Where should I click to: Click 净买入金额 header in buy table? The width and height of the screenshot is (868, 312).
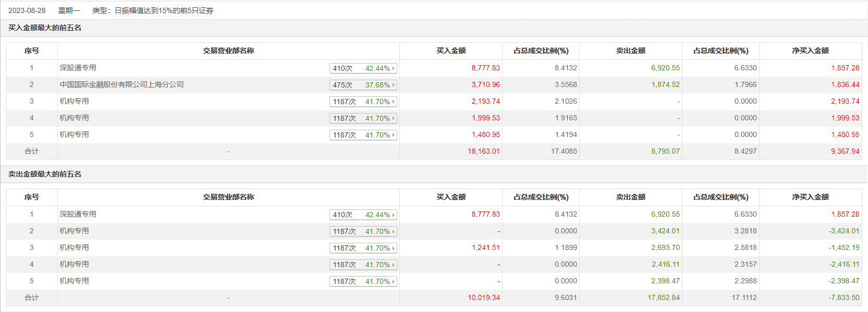coord(810,51)
